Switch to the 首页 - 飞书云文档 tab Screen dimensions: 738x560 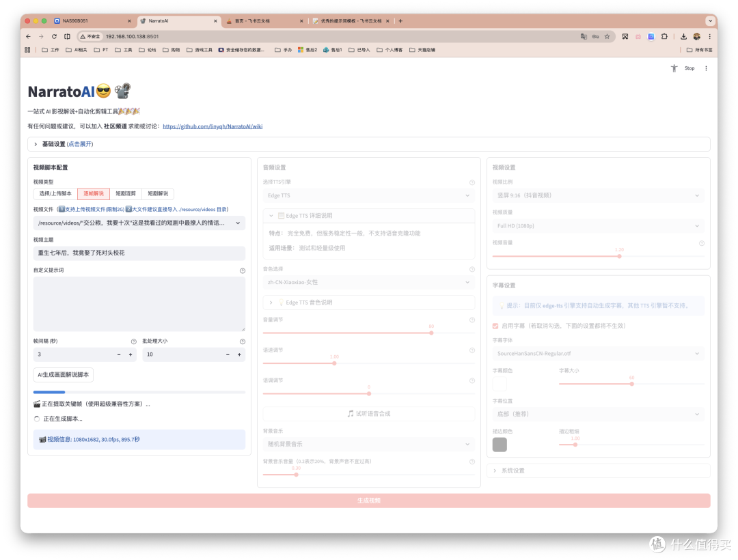tap(264, 21)
